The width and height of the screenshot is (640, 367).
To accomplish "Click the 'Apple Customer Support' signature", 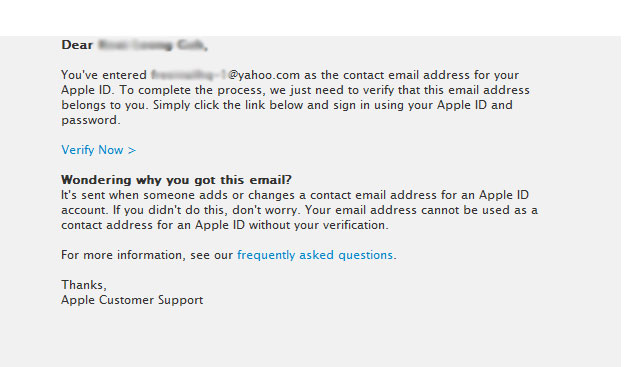I will [132, 300].
